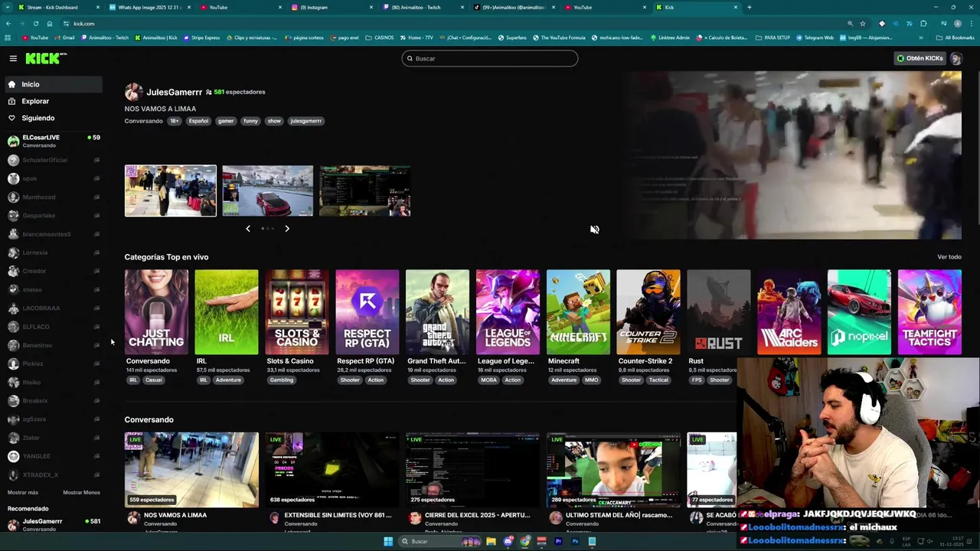The width and height of the screenshot is (980, 551).
Task: Select the airport carousel thumbnail
Action: [x=171, y=191]
